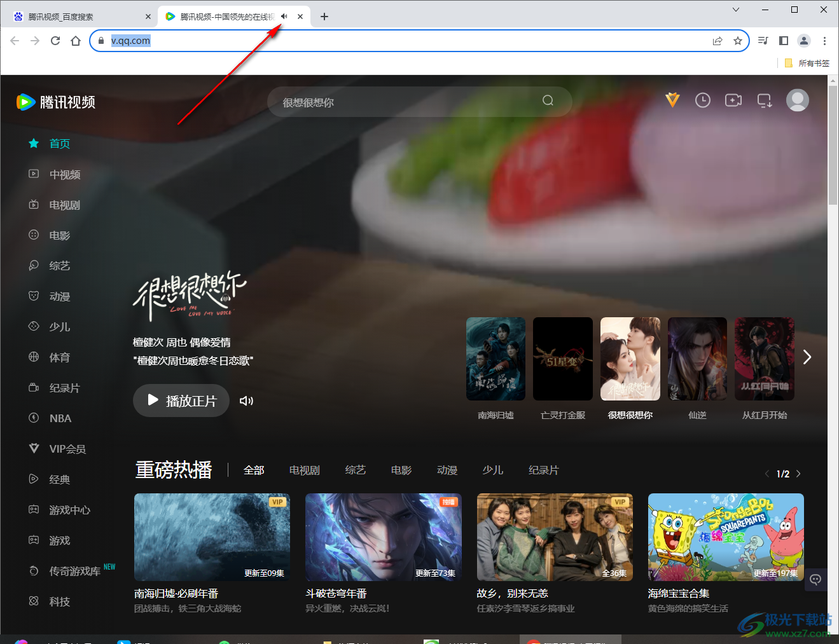Open 经典 in the sidebar

pos(50,479)
